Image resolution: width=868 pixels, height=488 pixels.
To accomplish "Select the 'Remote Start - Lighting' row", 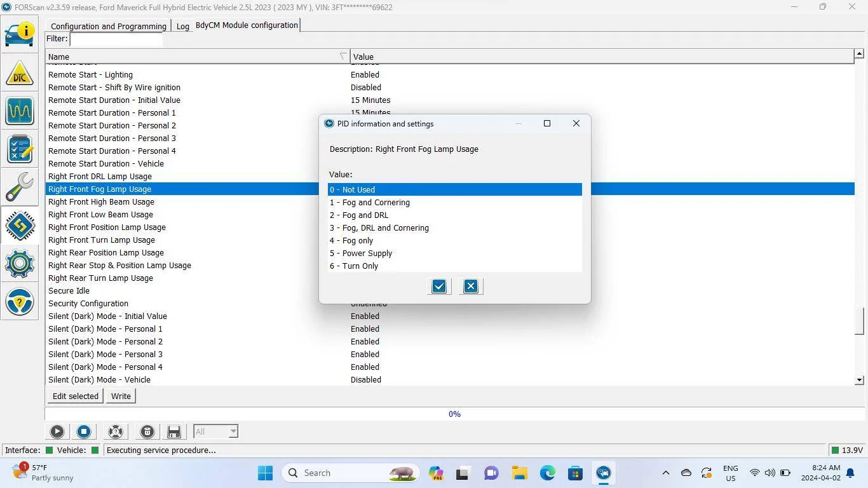I will tap(450, 74).
